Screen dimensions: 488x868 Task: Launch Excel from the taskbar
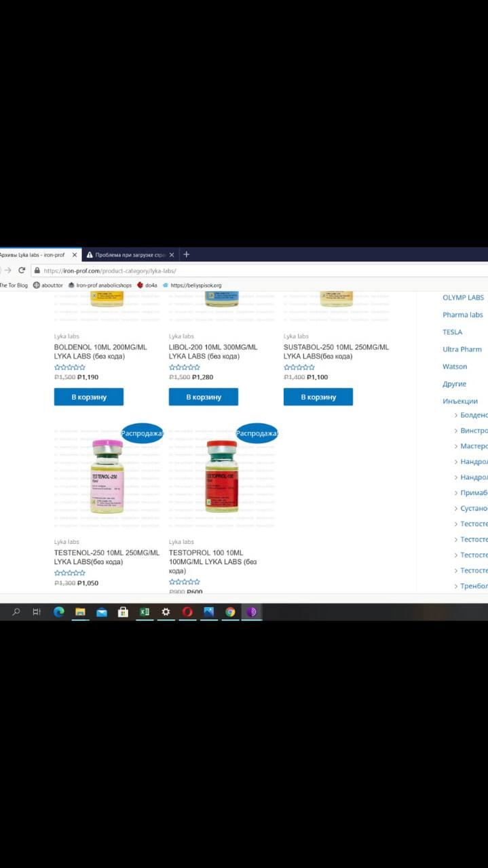[x=144, y=612]
